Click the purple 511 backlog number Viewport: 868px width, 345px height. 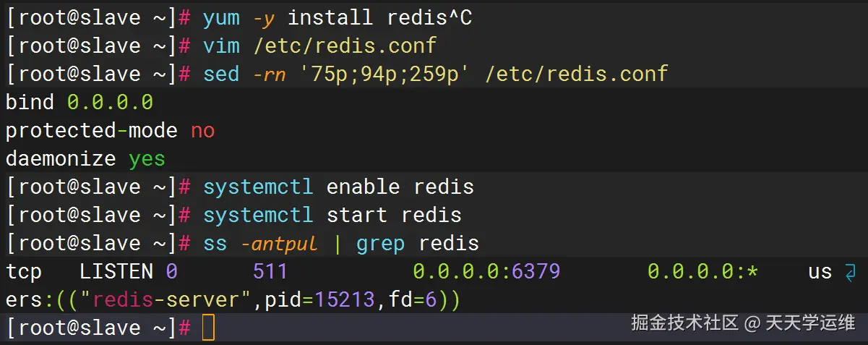click(x=270, y=272)
